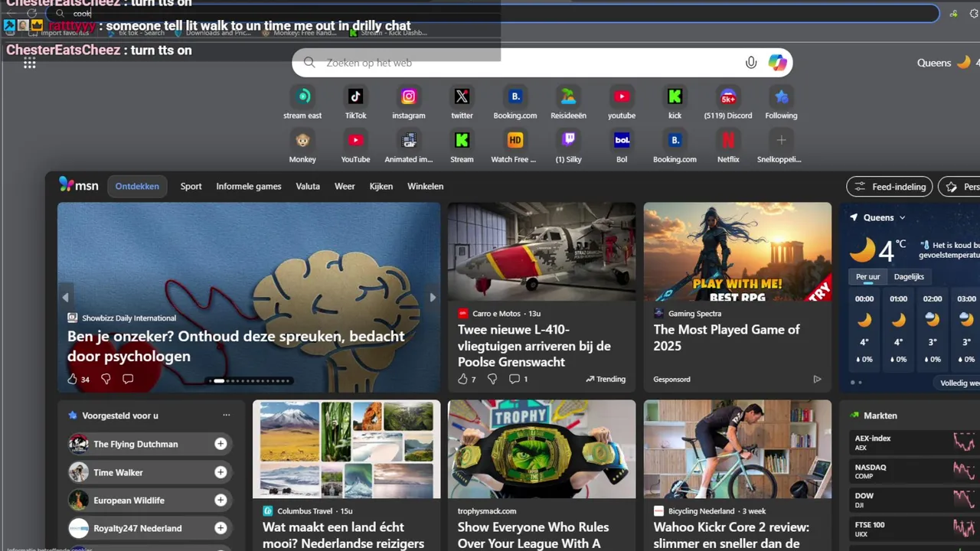Expand the Queens location dropdown in weather

(902, 217)
